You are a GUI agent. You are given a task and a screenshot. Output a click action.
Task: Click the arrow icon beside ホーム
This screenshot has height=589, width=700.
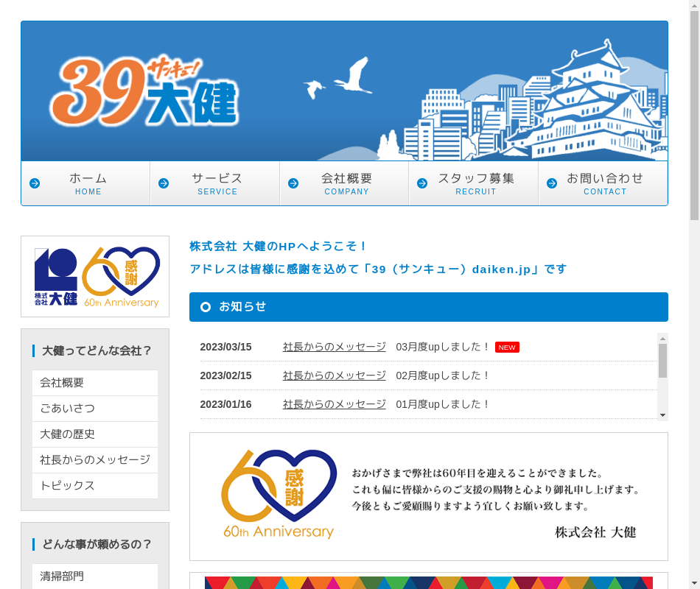click(35, 183)
